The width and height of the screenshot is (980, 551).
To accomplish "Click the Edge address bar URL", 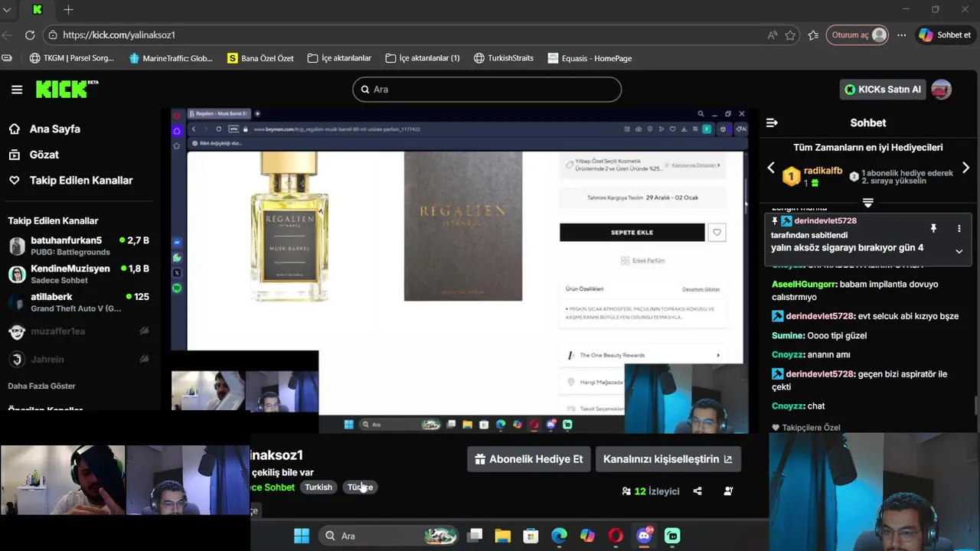I will point(119,35).
